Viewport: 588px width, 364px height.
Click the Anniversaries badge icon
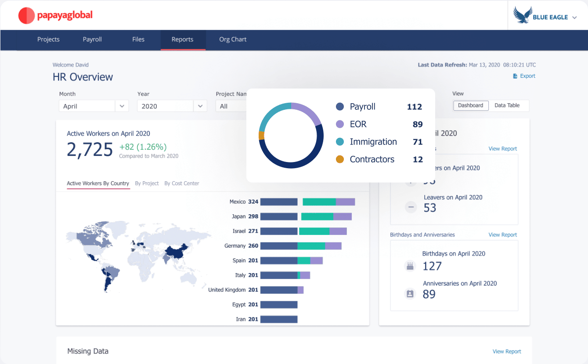tap(410, 294)
